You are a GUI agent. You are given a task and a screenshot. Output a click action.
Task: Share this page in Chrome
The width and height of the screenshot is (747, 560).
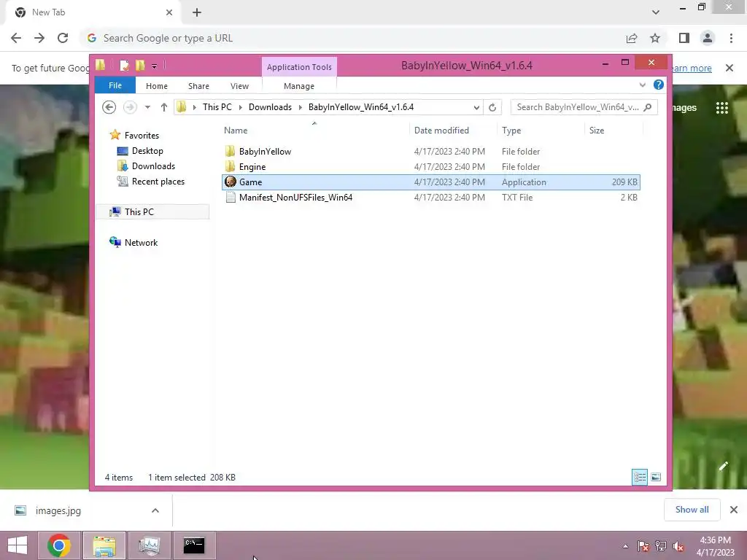pos(632,38)
